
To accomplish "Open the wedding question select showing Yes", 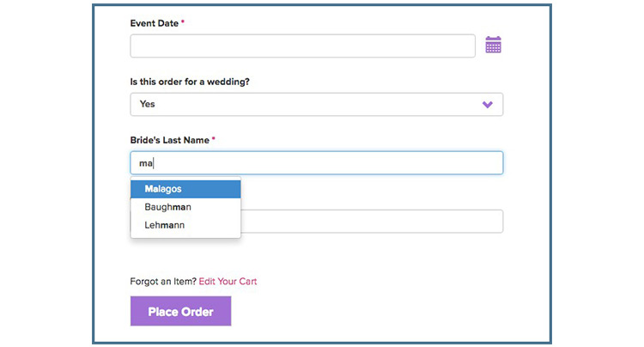I will 317,104.
